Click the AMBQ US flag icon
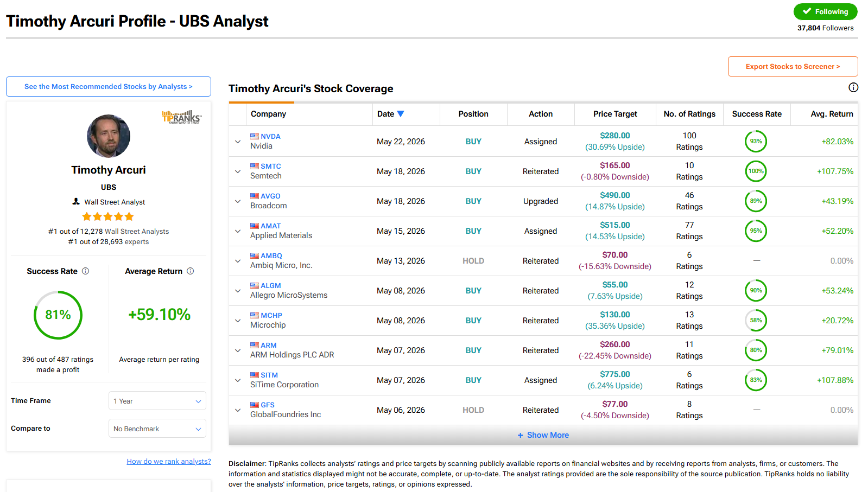The height and width of the screenshot is (492, 868). 255,255
